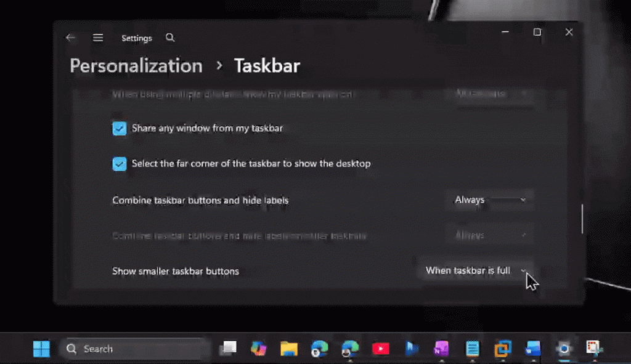Open Task View from the taskbar
Image resolution: width=631 pixels, height=364 pixels.
[228, 349]
